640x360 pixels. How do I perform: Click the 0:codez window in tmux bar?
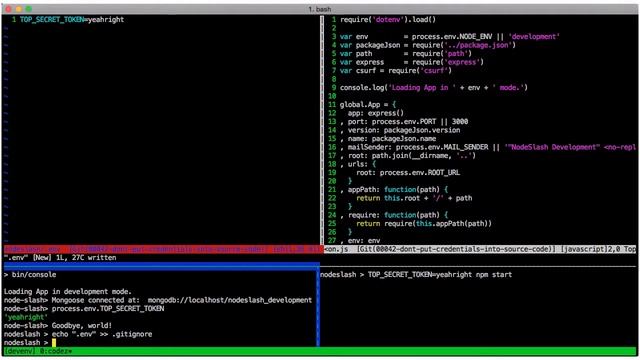coord(56,351)
